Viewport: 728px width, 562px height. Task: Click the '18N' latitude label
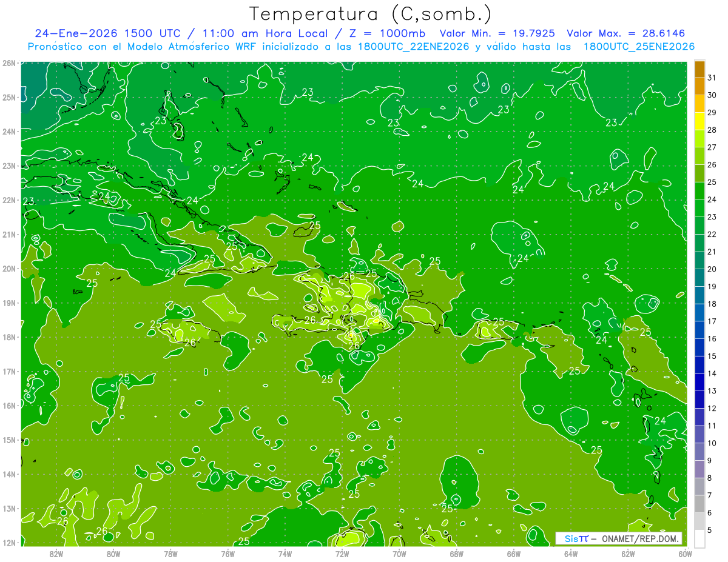tap(8, 337)
